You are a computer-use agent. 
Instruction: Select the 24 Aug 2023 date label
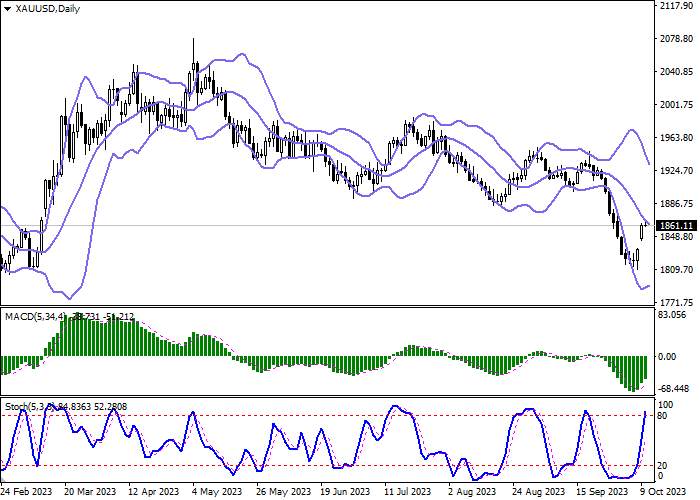pos(539,492)
